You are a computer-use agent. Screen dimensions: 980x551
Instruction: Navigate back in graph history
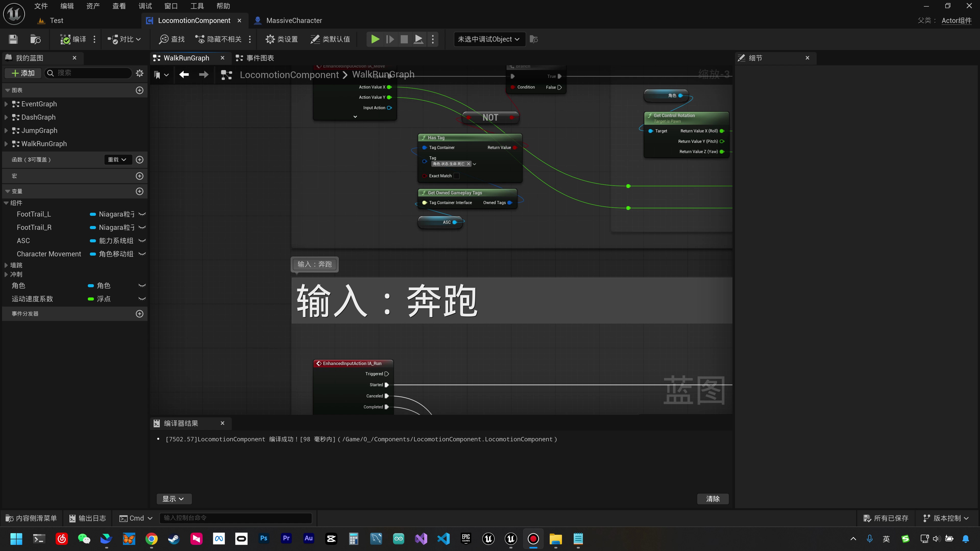point(184,74)
